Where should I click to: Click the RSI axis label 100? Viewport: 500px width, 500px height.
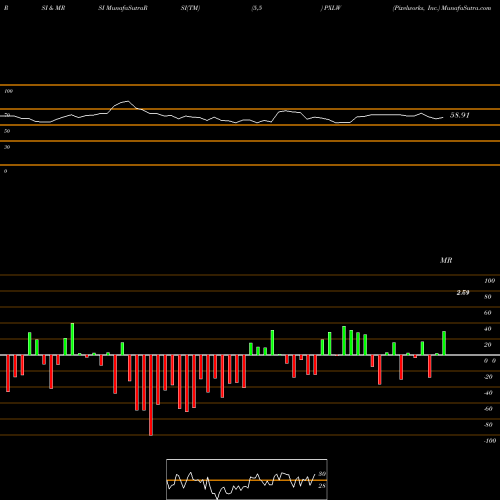tap(9, 91)
